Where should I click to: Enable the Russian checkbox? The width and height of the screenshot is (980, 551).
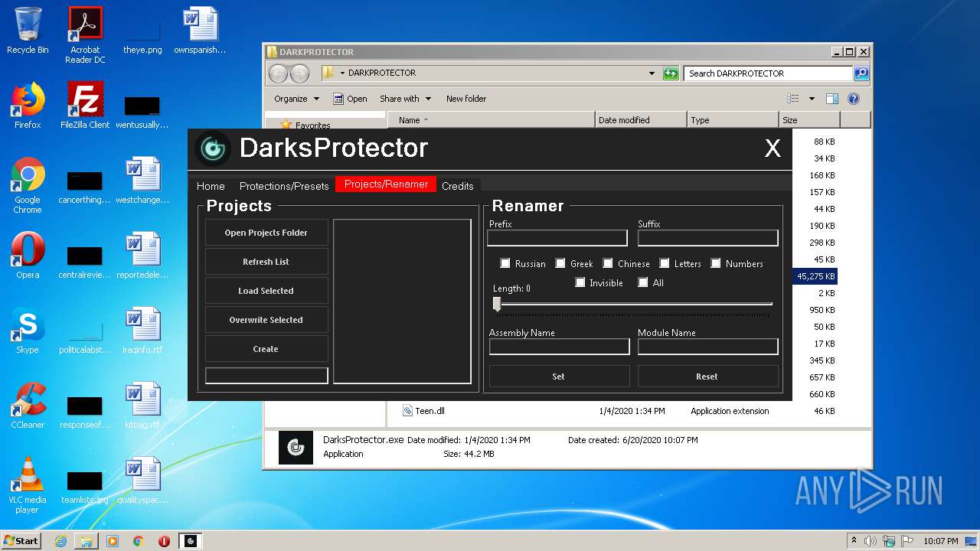(505, 263)
